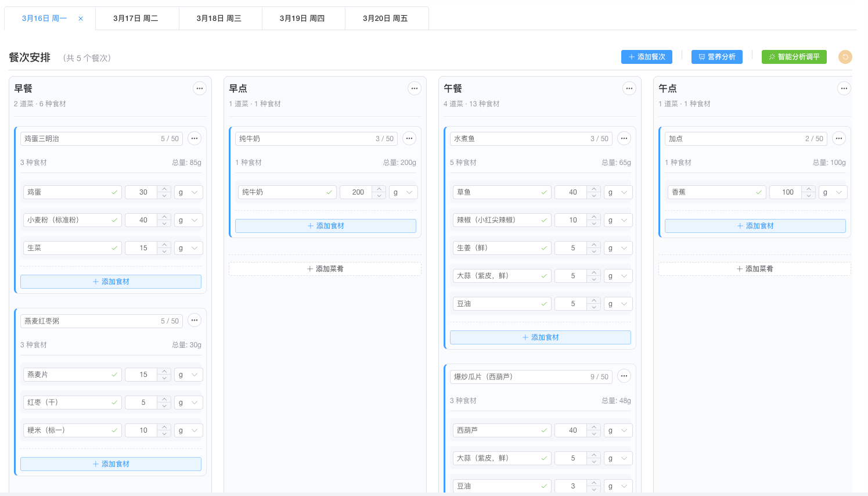Screen dimensions: 868x496
Task: Open more options for 鸡蛋三明治 dish
Action: [x=195, y=138]
